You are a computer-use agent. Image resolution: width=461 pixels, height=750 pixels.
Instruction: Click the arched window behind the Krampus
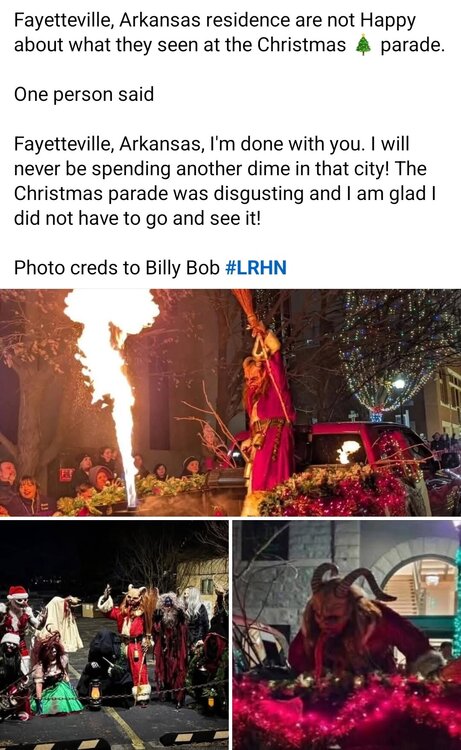pos(421,586)
